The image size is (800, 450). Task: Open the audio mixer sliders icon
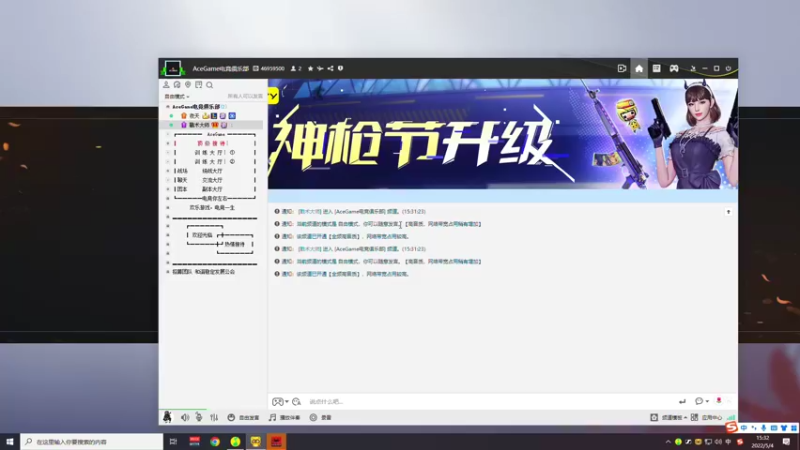214,417
